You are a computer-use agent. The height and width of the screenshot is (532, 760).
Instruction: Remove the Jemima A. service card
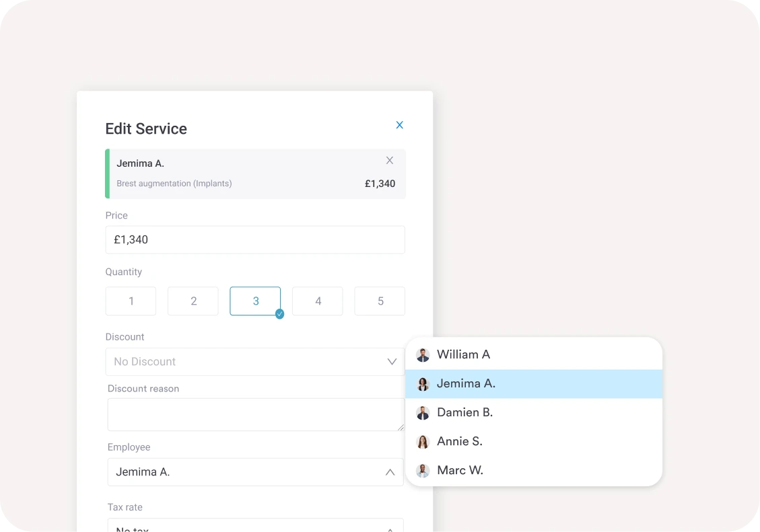point(390,161)
